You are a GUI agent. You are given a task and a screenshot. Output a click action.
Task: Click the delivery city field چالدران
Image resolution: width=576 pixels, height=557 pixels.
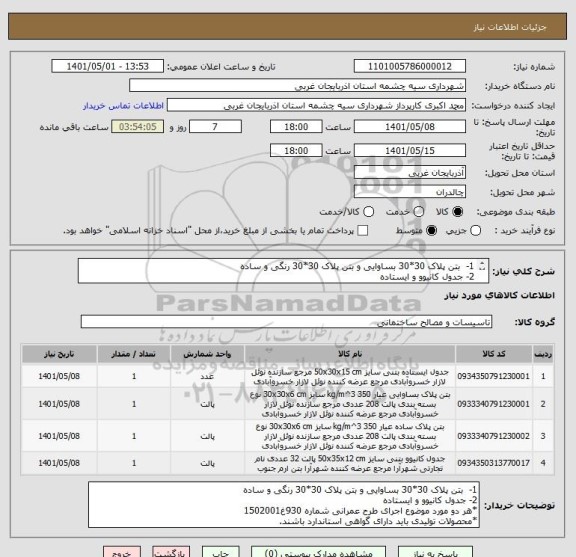[410, 192]
